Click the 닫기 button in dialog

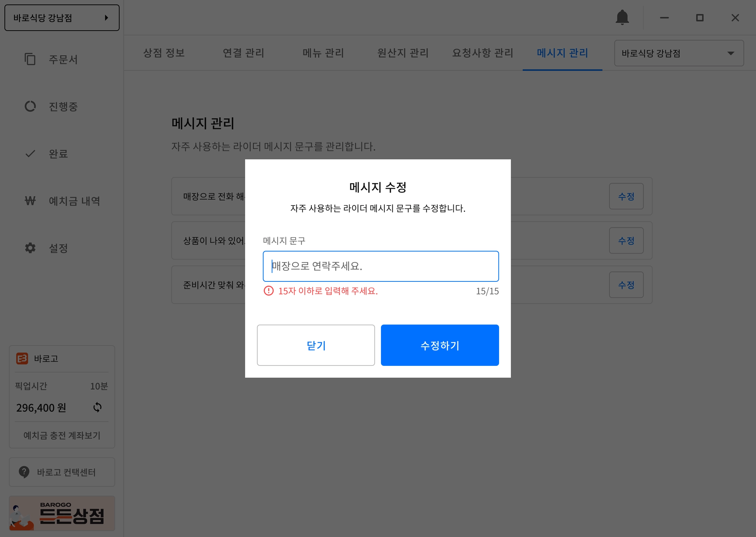[x=316, y=345]
